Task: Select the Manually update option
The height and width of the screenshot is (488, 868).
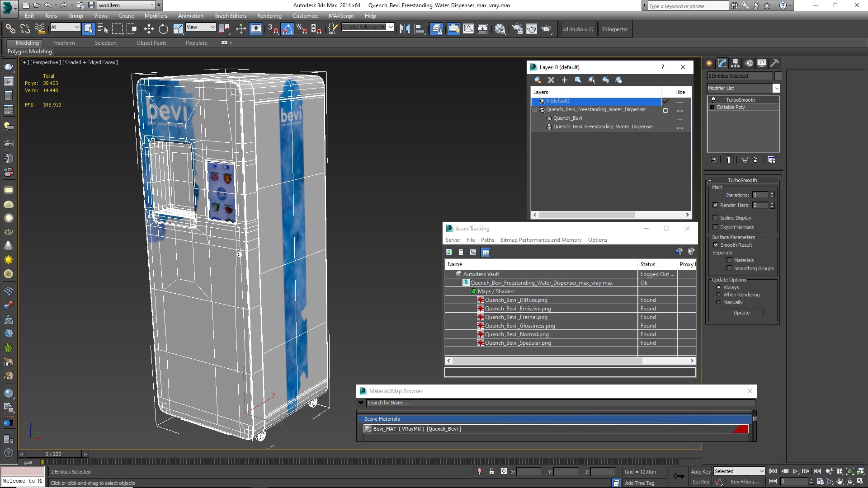Action: coord(718,302)
